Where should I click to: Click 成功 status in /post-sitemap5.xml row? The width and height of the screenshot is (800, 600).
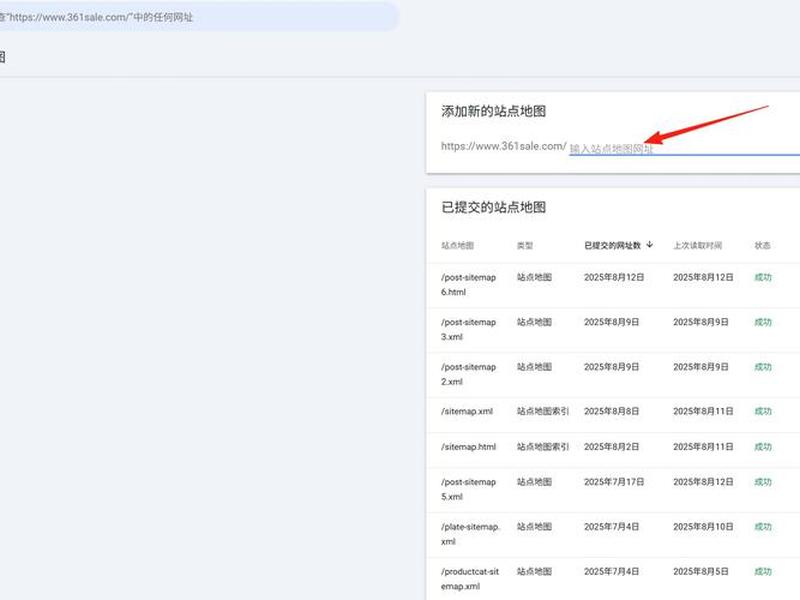point(763,482)
